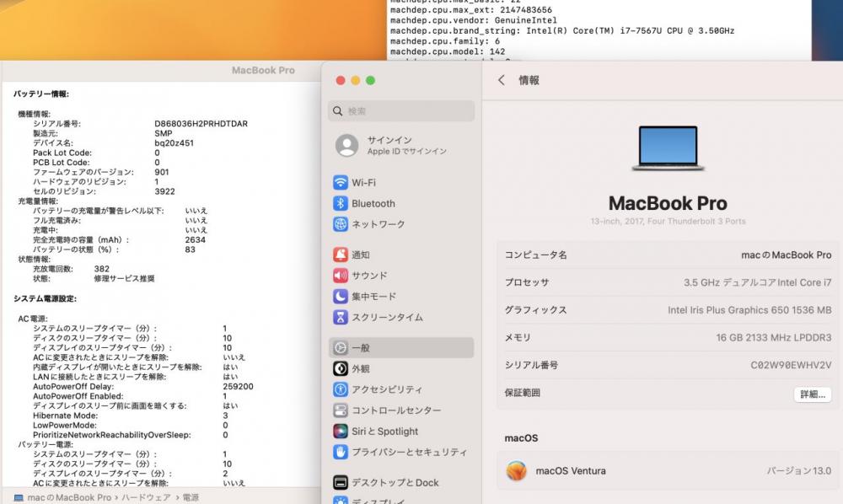Select the サウンド speaker icon
The image size is (843, 504).
(x=341, y=276)
